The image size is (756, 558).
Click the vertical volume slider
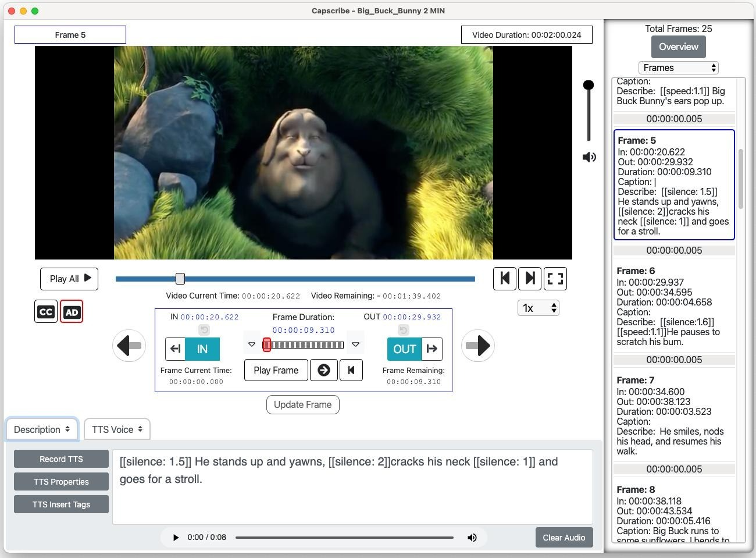pyautogui.click(x=589, y=112)
